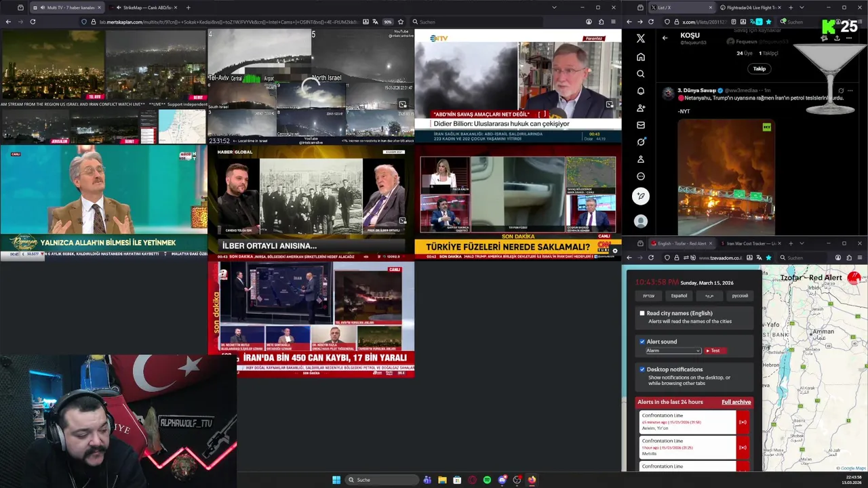Viewport: 868px width, 488px height.
Task: Click Haber Global İlber Ortaylı stream
Action: point(311,203)
